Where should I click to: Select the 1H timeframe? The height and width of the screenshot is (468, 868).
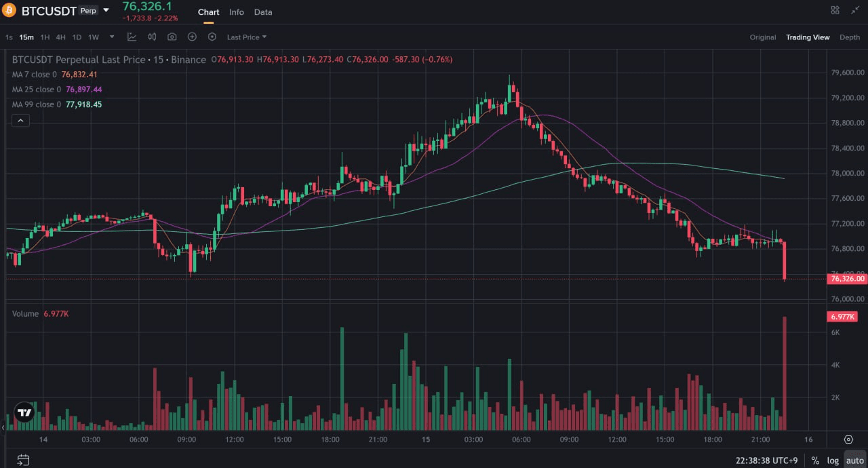45,37
